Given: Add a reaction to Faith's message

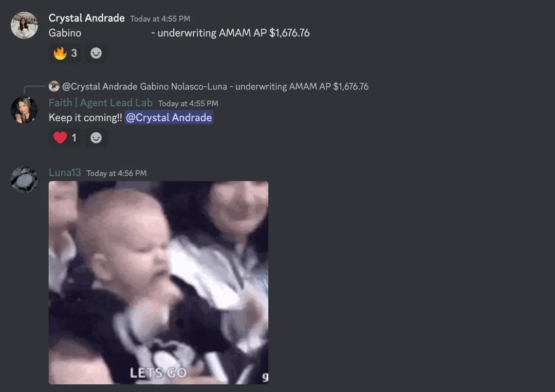Looking at the screenshot, I should coord(96,138).
